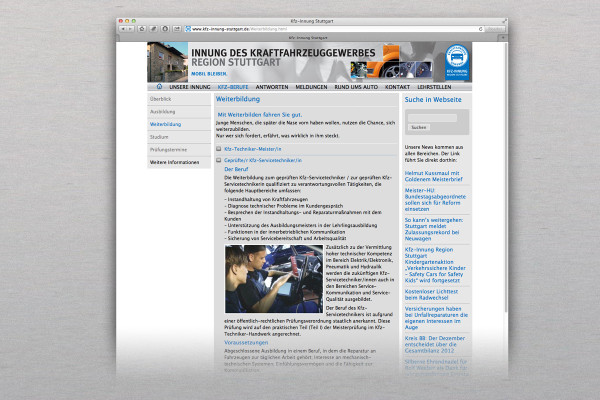The width and height of the screenshot is (600, 400).
Task: Click the address bar URL field
Action: point(333,29)
